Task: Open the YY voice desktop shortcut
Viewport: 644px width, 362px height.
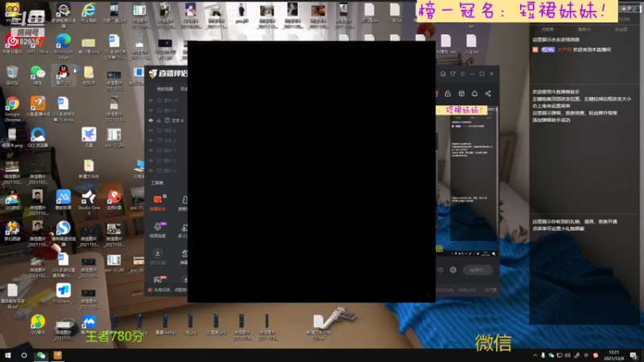Action: click(x=12, y=12)
